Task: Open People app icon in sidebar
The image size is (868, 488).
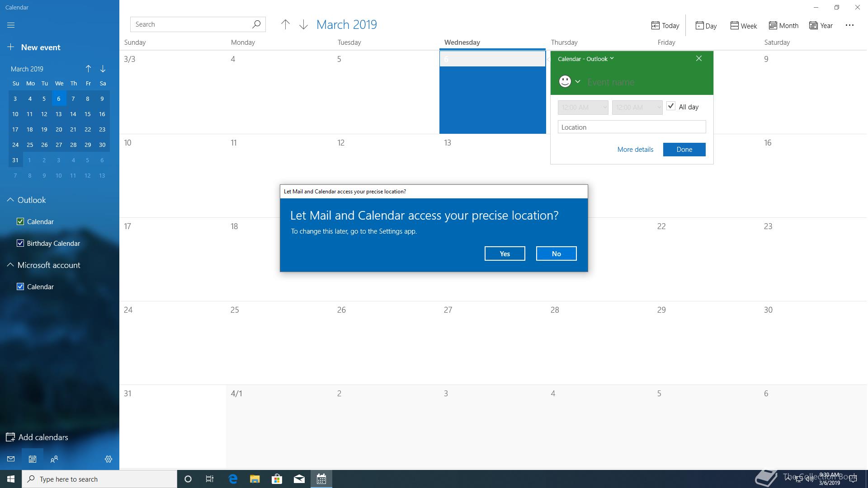Action: 54,459
